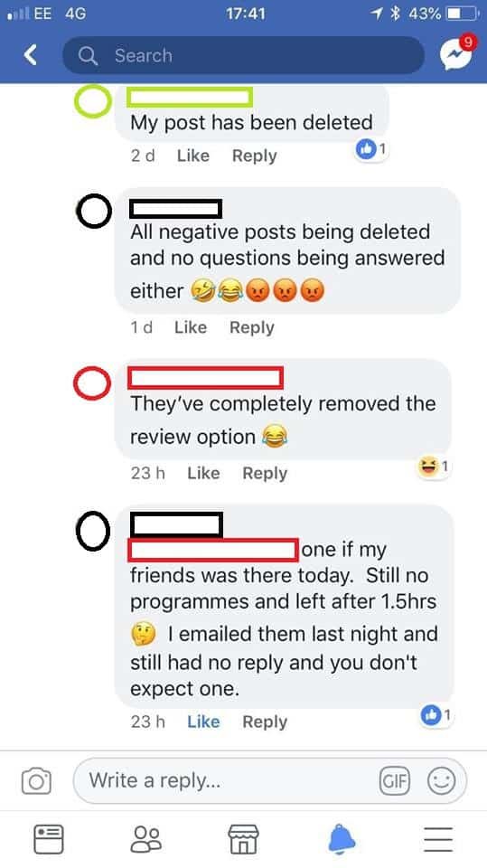Like the 'removed the review option' comment
Screen dimensions: 487x868
click(203, 473)
